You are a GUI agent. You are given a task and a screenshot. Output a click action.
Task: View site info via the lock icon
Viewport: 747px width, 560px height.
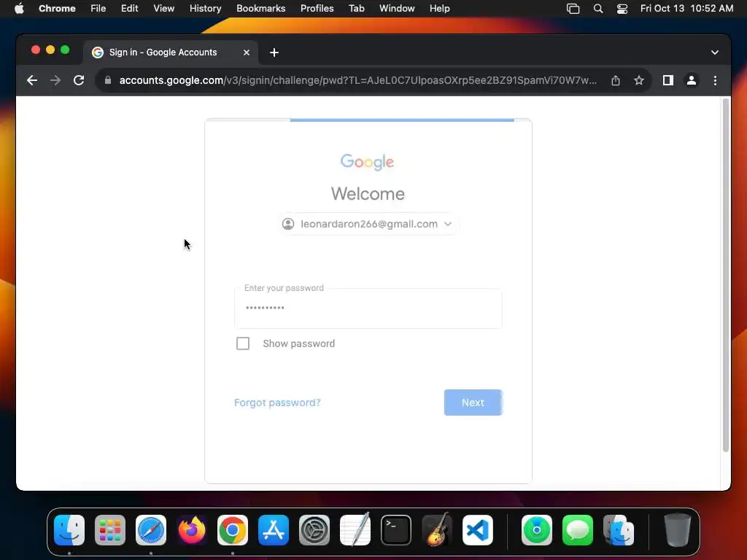pyautogui.click(x=108, y=80)
